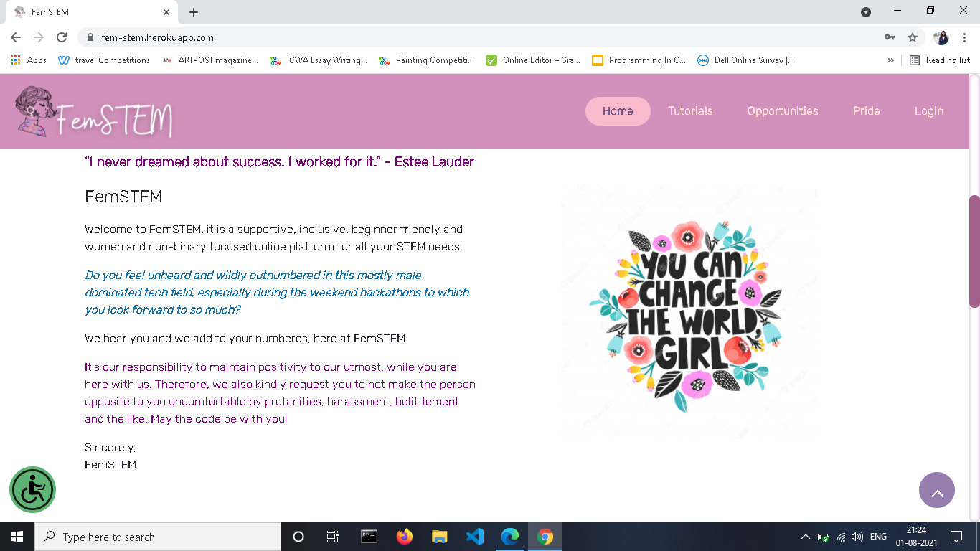Open the volume speaker tray icon
980x551 pixels.
pos(857,537)
